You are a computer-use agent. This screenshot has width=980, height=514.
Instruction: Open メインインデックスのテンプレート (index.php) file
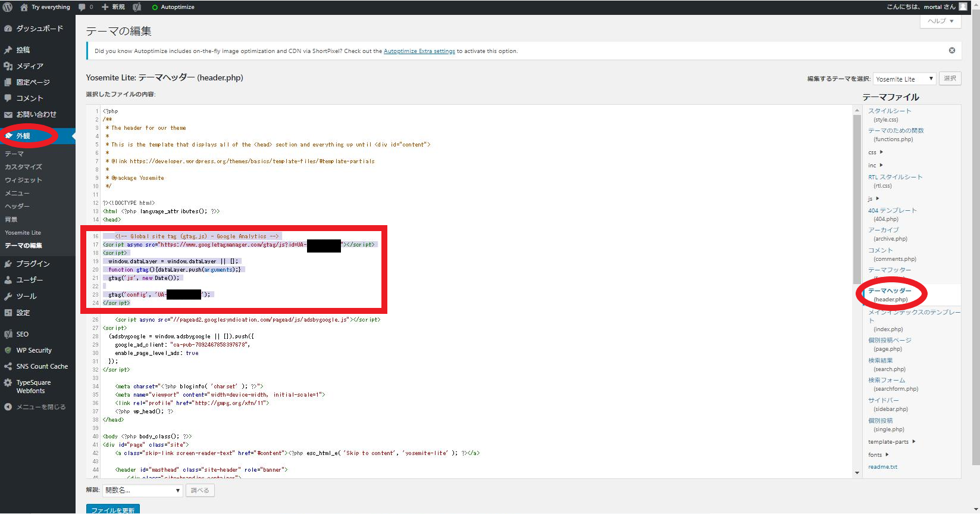pyautogui.click(x=914, y=320)
